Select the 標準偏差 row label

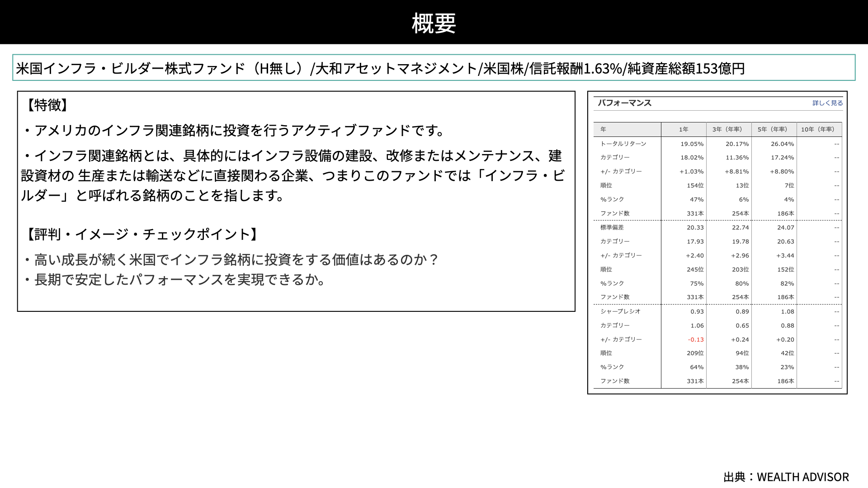coord(612,227)
